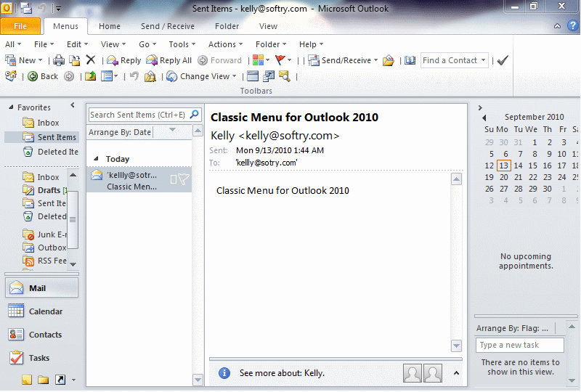Click the Forward button

(220, 60)
